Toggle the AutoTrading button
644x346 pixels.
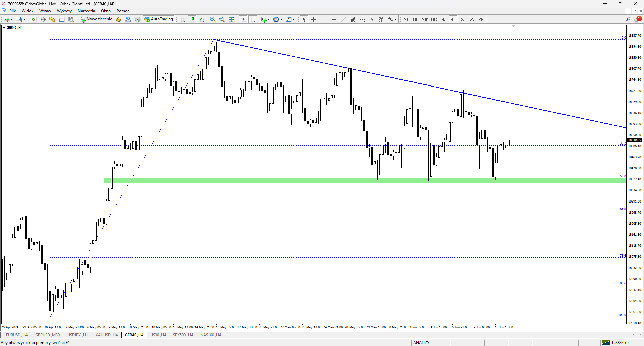pos(159,19)
